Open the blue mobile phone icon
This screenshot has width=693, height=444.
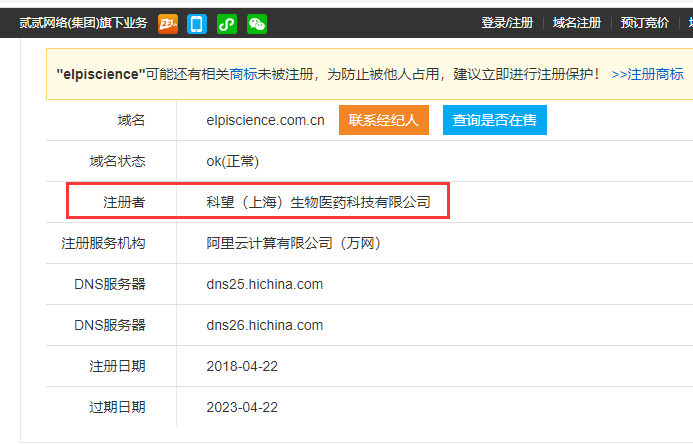tap(197, 24)
